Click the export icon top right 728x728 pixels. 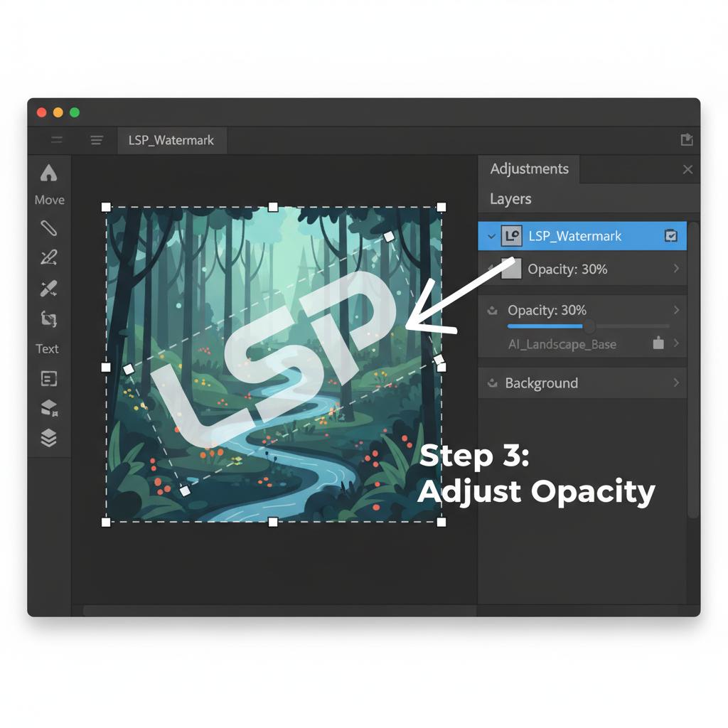point(687,139)
